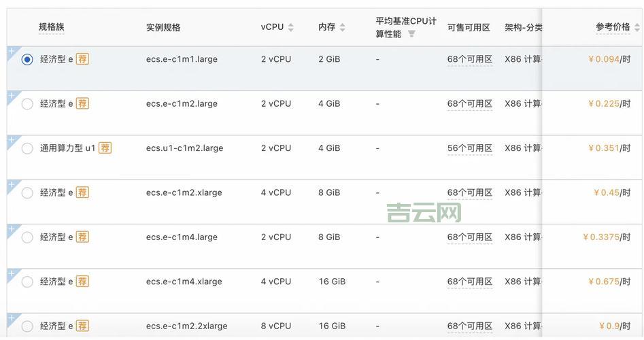Screen dimensions: 644x340
Task: Select the ecs.e-c1m4.large radio button
Action: (x=27, y=237)
